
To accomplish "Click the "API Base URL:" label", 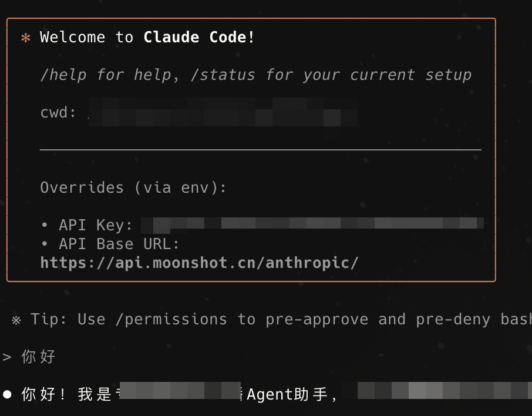I will 119,244.
